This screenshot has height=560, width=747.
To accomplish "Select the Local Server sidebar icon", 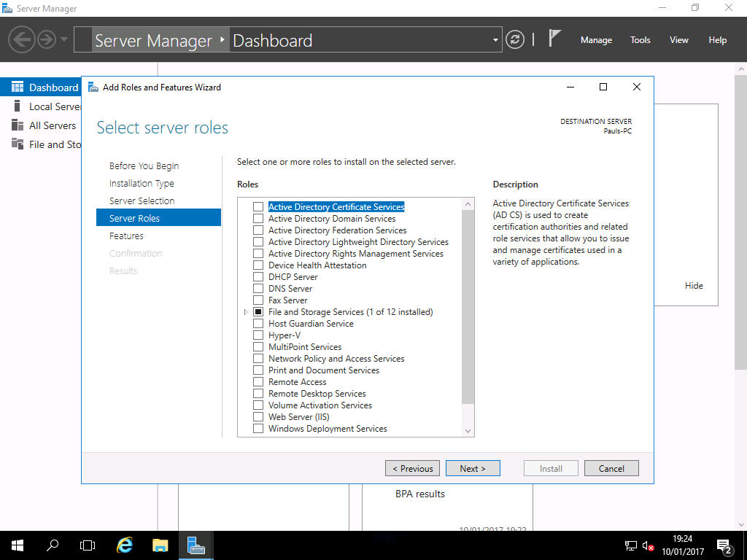I will point(18,106).
